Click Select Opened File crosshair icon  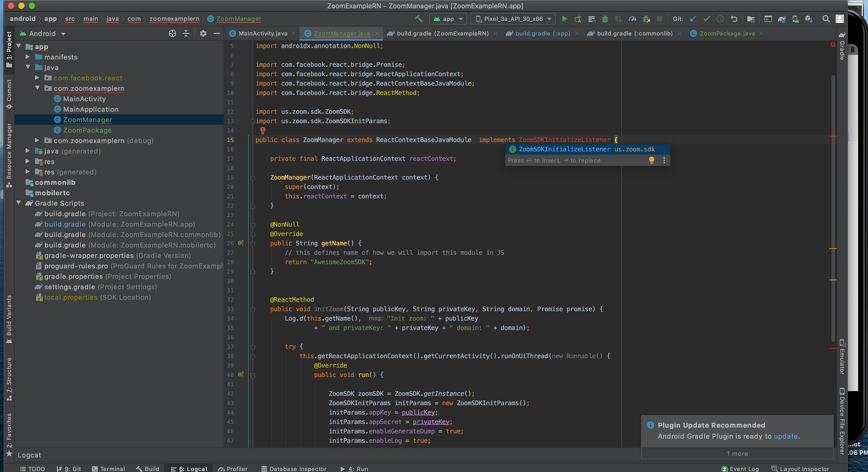click(173, 34)
